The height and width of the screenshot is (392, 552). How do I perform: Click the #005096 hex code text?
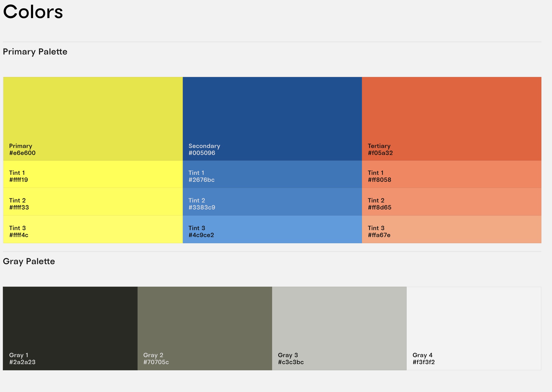tap(202, 153)
